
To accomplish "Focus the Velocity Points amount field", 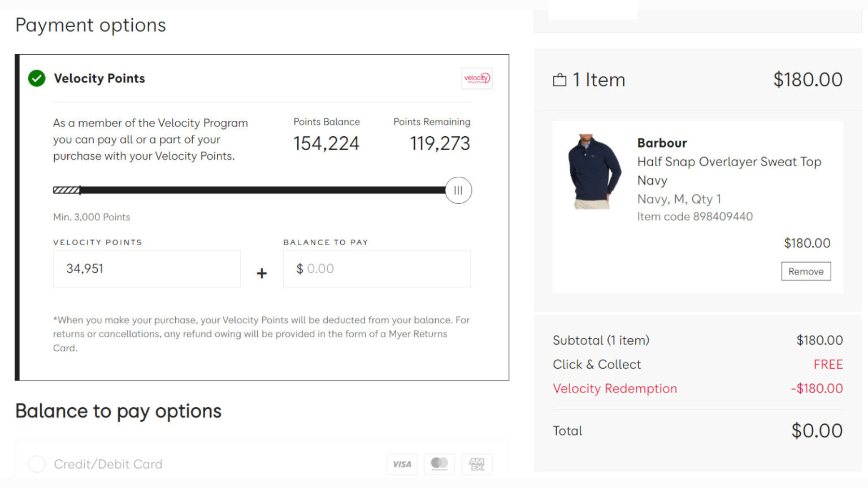I will [147, 269].
